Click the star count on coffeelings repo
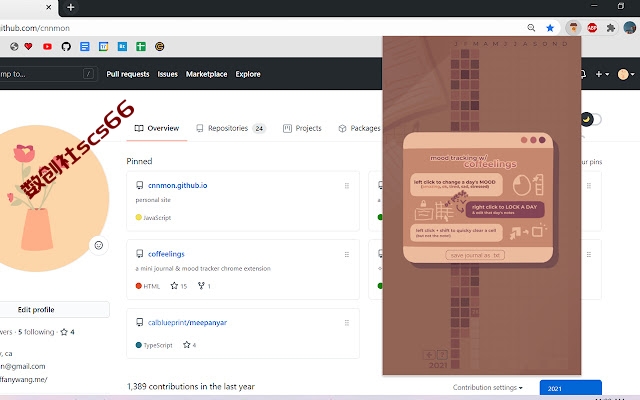The height and width of the screenshot is (400, 640). 179,286
